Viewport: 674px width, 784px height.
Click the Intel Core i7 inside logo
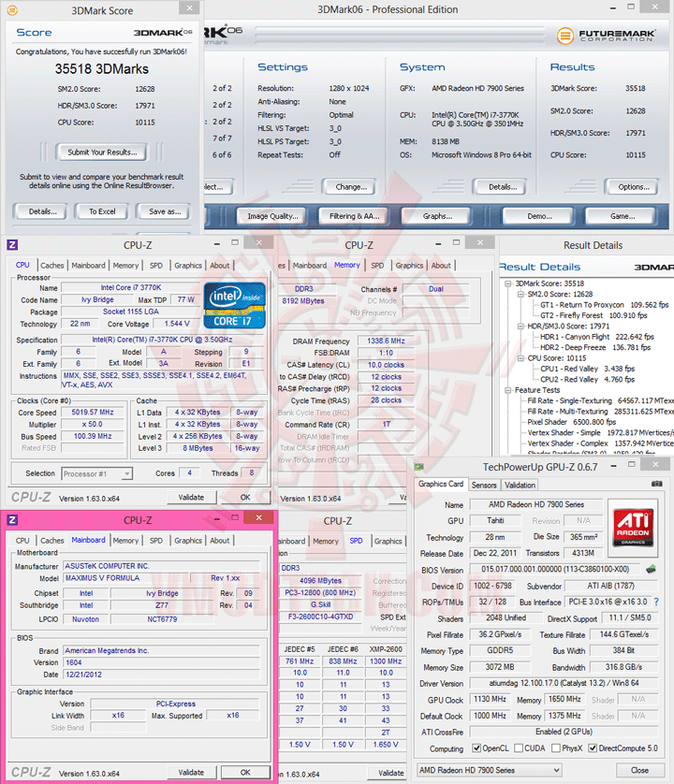tap(234, 306)
